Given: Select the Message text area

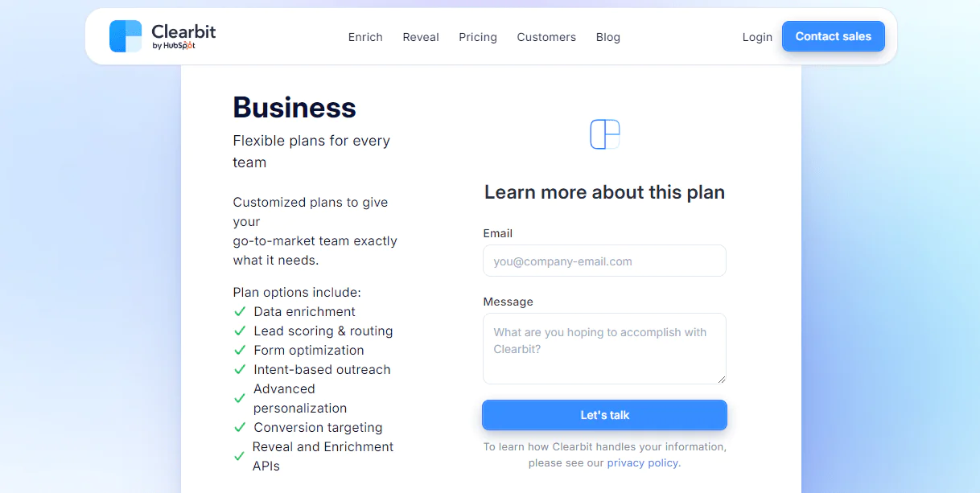Looking at the screenshot, I should click(604, 348).
